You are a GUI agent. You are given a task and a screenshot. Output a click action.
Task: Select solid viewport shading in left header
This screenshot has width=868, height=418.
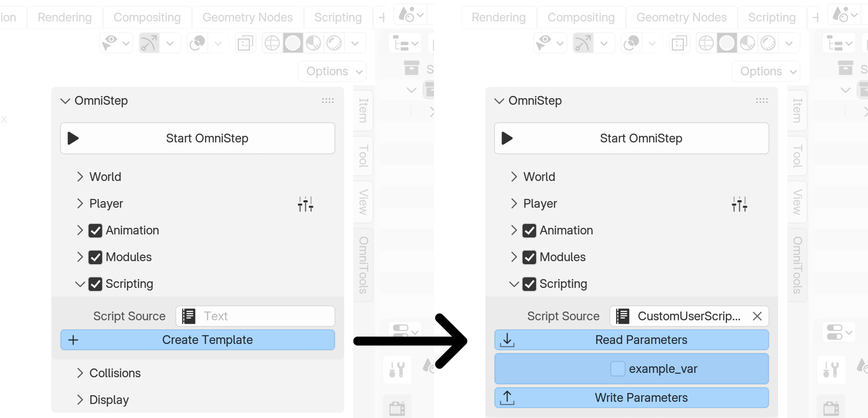(x=293, y=43)
